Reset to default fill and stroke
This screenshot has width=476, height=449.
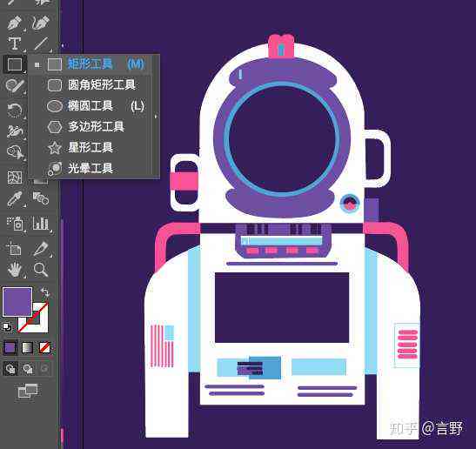[7, 327]
